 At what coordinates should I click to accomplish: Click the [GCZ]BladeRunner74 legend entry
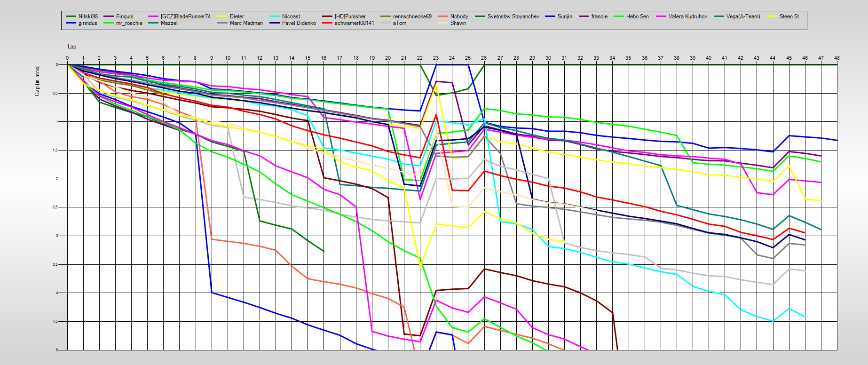click(x=185, y=16)
